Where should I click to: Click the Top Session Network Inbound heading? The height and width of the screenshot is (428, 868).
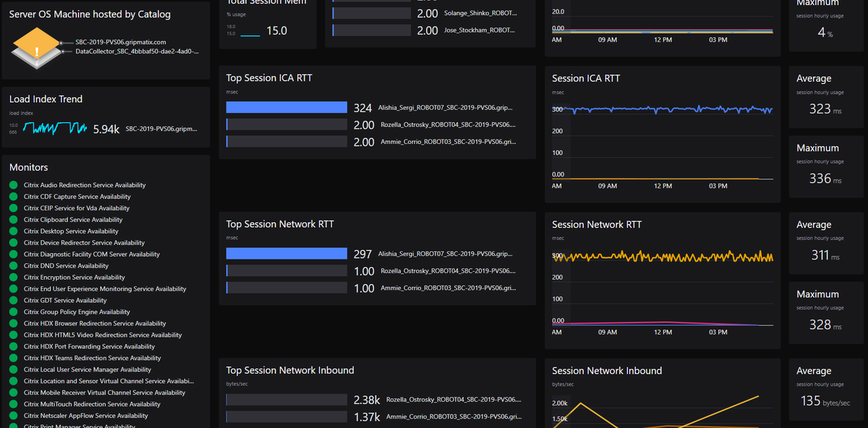pos(290,370)
